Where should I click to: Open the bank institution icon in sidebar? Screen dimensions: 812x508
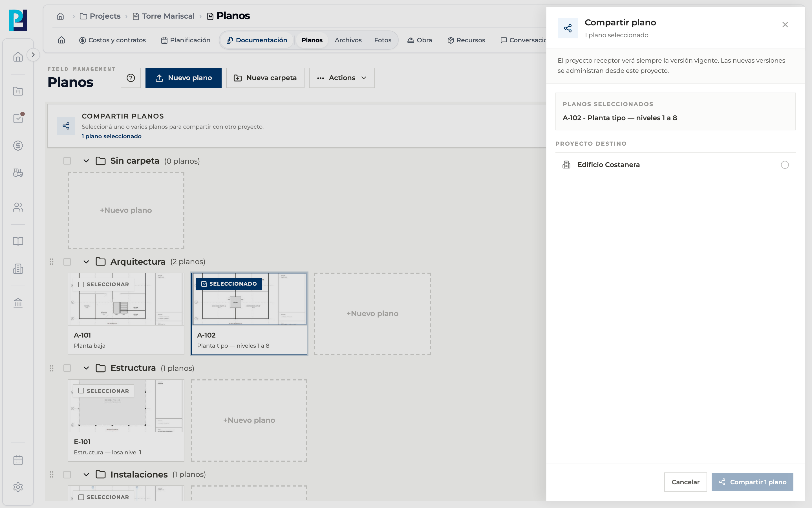coord(18,303)
